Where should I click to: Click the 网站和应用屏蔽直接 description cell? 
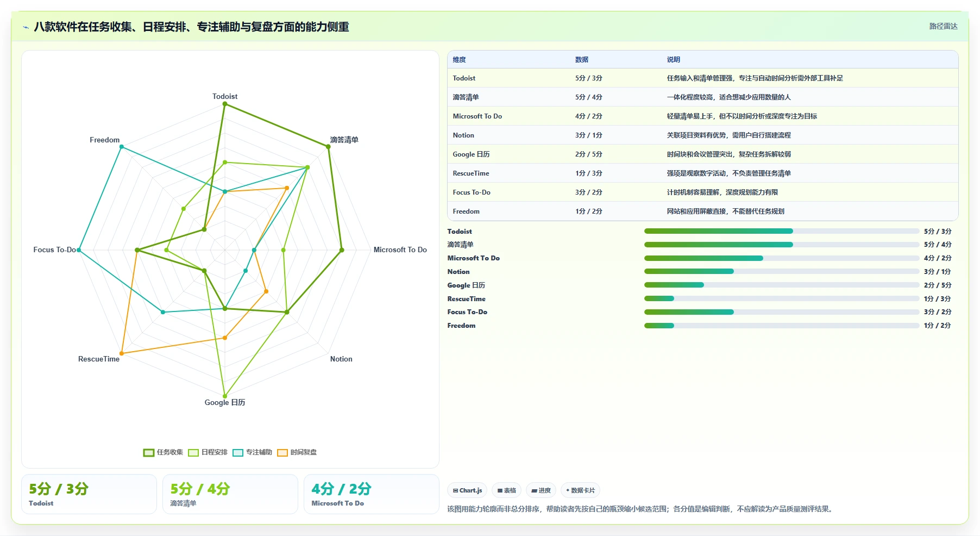tap(726, 211)
